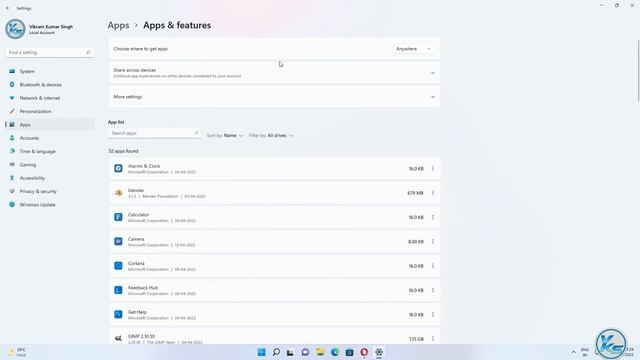The height and width of the screenshot is (360, 640).
Task: Click the Camera 8.00 KB size text
Action: click(416, 242)
